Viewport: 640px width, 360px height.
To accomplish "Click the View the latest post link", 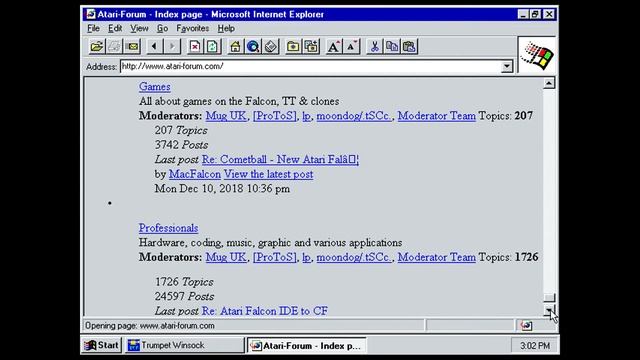I will click(269, 174).
